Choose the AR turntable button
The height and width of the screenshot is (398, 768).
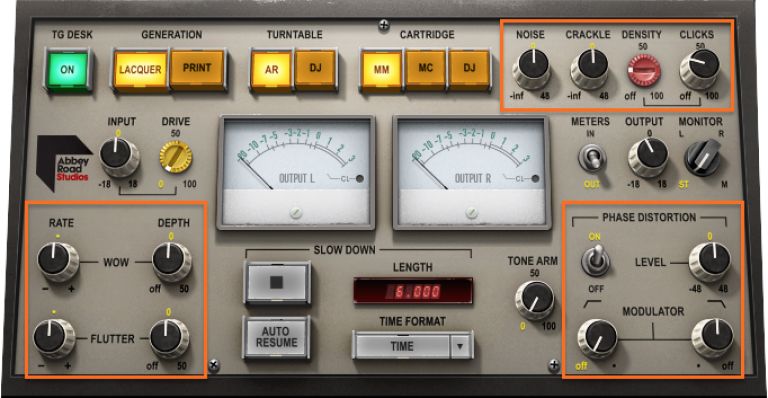(272, 70)
